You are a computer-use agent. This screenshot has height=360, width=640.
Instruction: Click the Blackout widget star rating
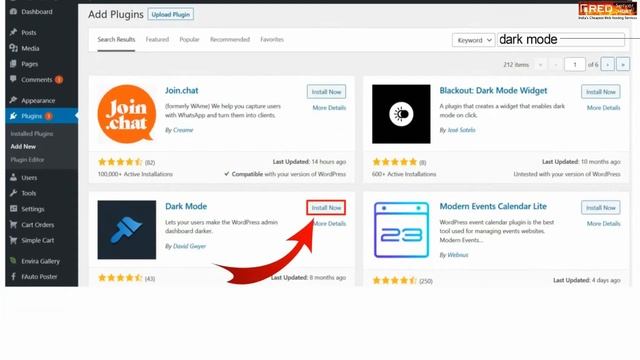tap(394, 162)
